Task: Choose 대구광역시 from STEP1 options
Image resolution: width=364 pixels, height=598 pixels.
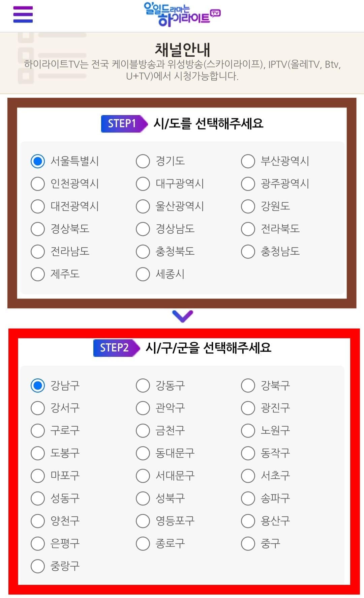Action: click(142, 184)
